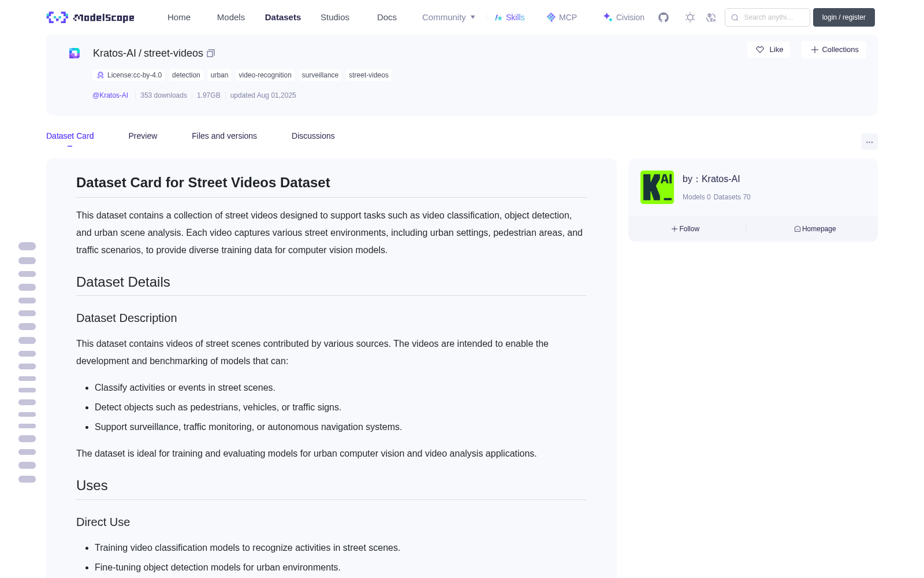
Task: Click the MCP diamond icon
Action: click(x=551, y=17)
